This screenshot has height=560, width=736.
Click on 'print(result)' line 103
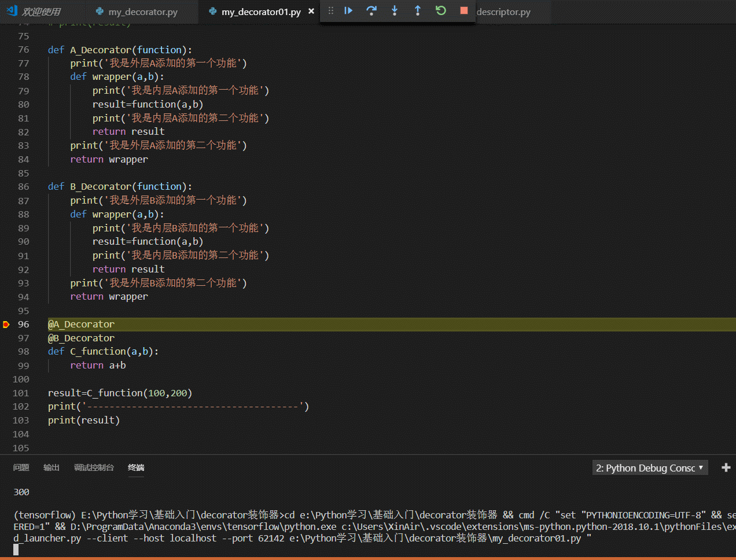(x=84, y=421)
